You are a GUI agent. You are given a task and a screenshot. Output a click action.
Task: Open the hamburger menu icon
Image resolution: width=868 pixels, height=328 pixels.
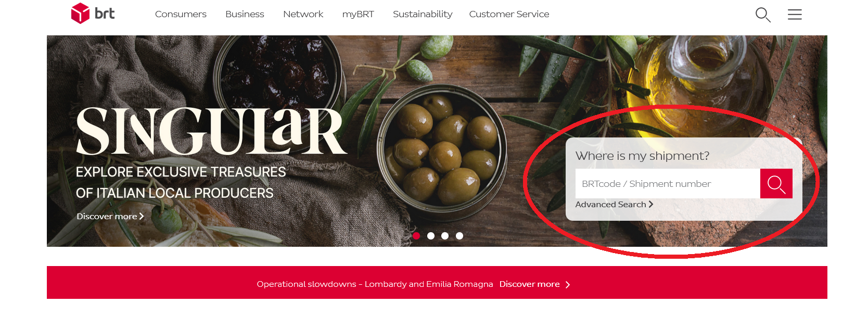(x=795, y=15)
